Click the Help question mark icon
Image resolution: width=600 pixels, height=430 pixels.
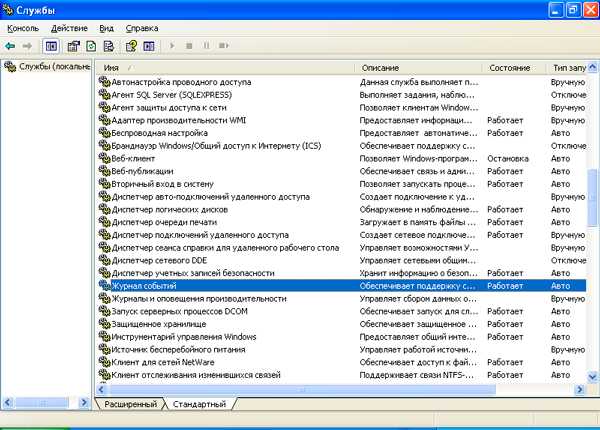pyautogui.click(x=131, y=46)
